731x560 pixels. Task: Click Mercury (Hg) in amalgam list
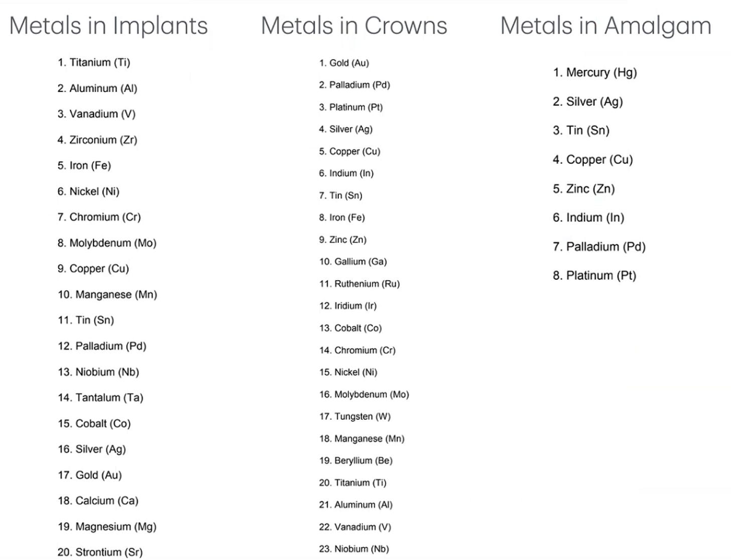(x=595, y=72)
